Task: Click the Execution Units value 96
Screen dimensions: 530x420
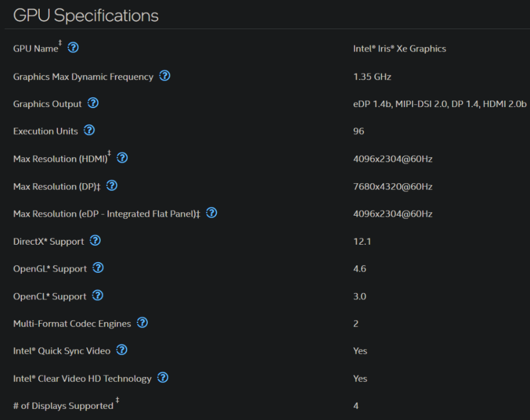Action: [359, 131]
